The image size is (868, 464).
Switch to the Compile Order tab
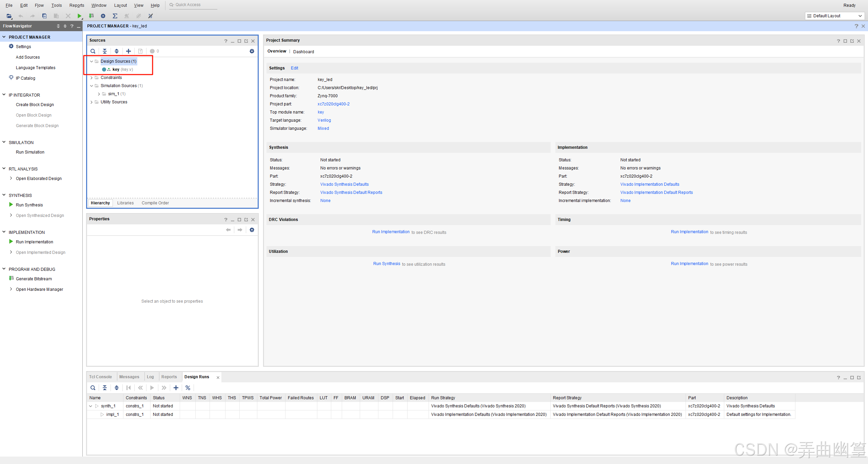pos(155,203)
